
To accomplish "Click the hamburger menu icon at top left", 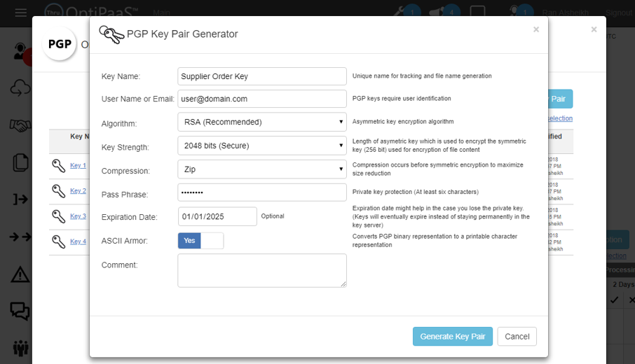I will tap(21, 13).
